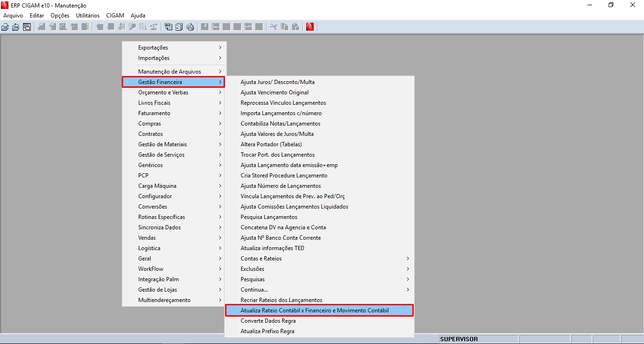The height and width of the screenshot is (344, 644).
Task: Expand the Contas e Rateios submenu arrow
Action: (x=408, y=259)
